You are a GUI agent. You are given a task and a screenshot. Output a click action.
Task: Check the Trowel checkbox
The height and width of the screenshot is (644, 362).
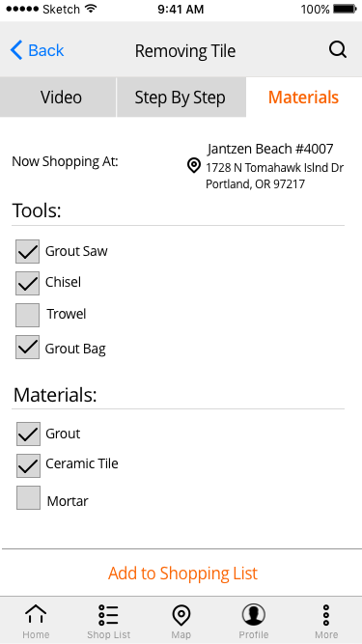tap(27, 315)
